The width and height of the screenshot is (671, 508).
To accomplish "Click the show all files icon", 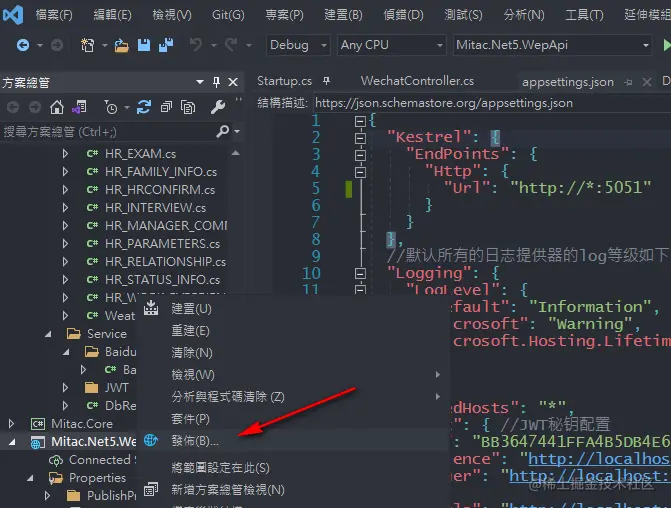I will [188, 107].
